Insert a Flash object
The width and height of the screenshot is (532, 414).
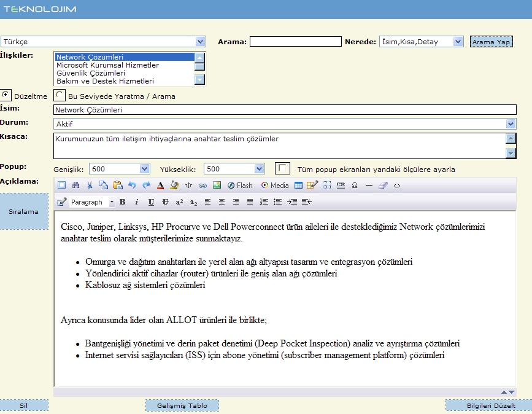(x=240, y=186)
